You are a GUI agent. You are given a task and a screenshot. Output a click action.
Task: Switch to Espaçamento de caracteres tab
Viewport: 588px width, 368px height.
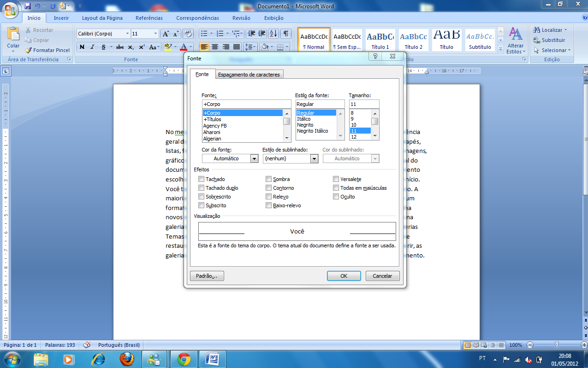[x=249, y=75]
